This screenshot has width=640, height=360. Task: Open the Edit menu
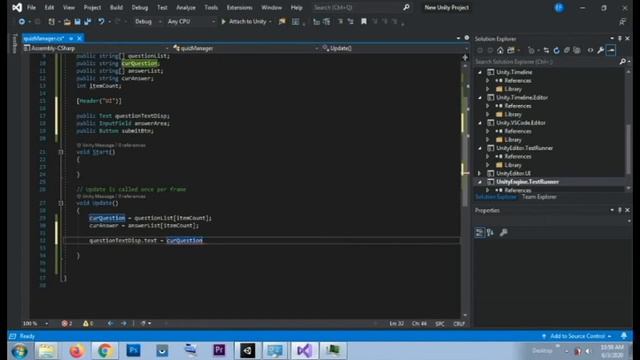[49, 7]
